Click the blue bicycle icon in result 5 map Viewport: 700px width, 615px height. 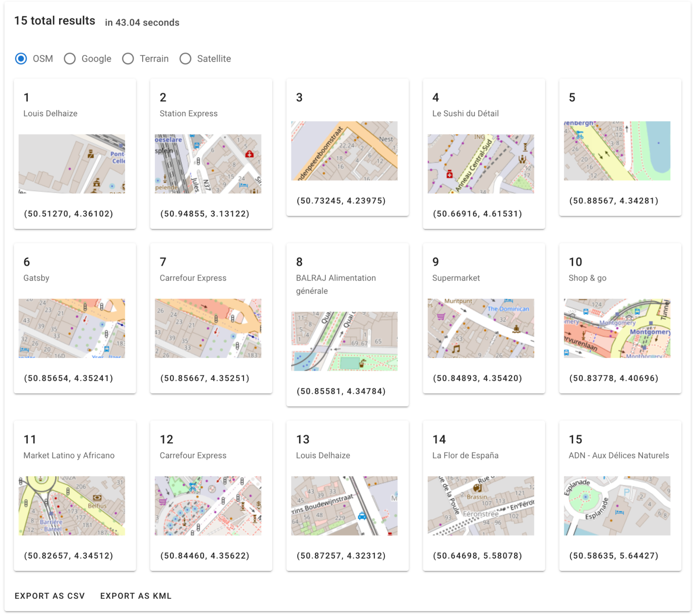[580, 134]
